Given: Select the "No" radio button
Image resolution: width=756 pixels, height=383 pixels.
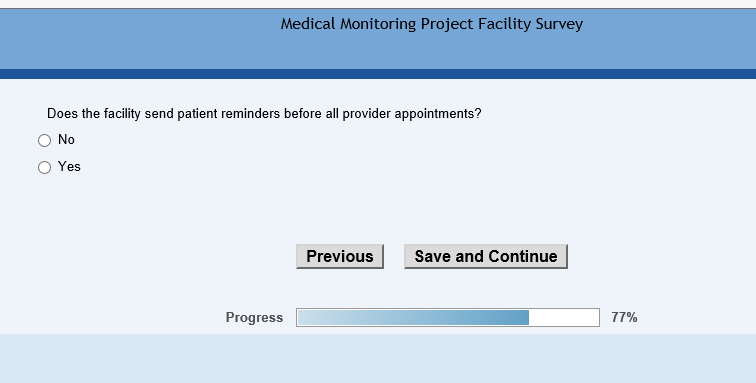Looking at the screenshot, I should (x=44, y=140).
